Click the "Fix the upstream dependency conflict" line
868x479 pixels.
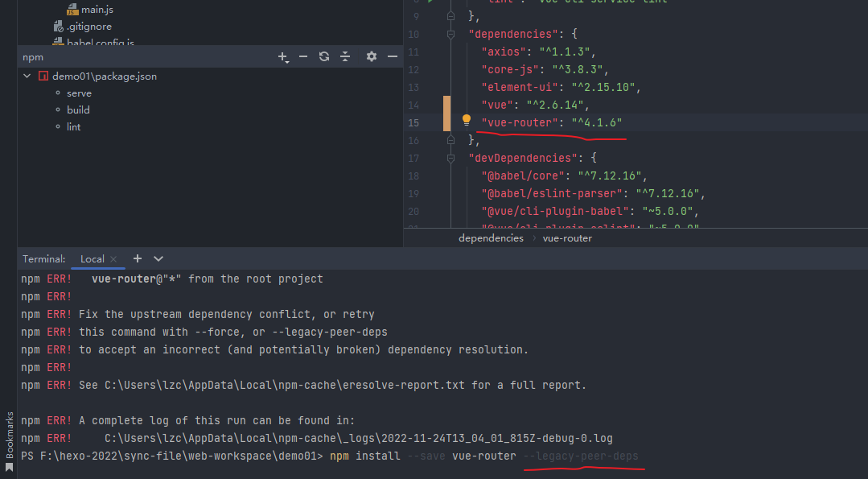pyautogui.click(x=226, y=314)
